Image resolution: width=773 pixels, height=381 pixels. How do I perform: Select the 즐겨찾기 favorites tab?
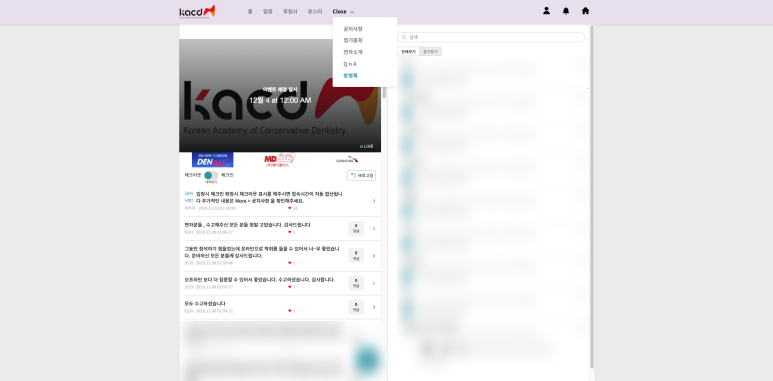click(430, 51)
